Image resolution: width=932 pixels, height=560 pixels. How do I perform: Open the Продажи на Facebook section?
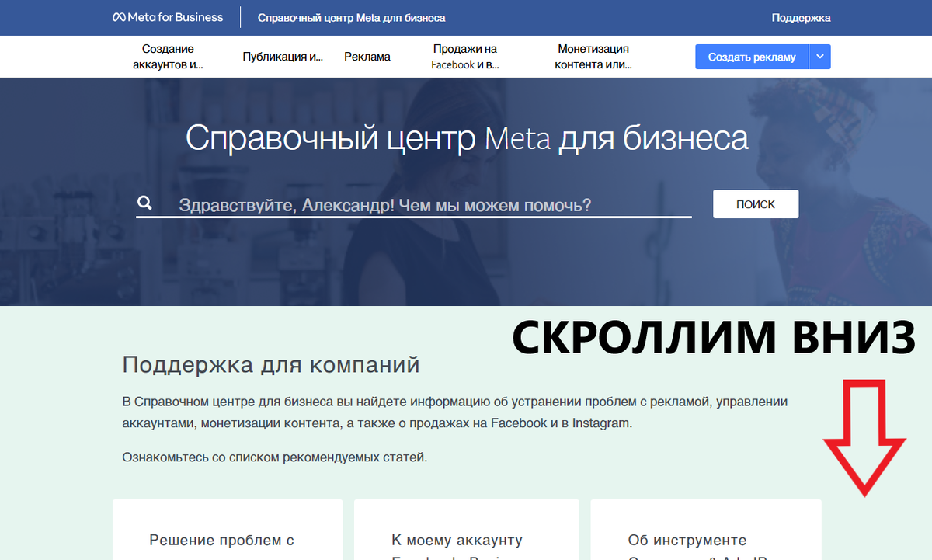[x=464, y=56]
